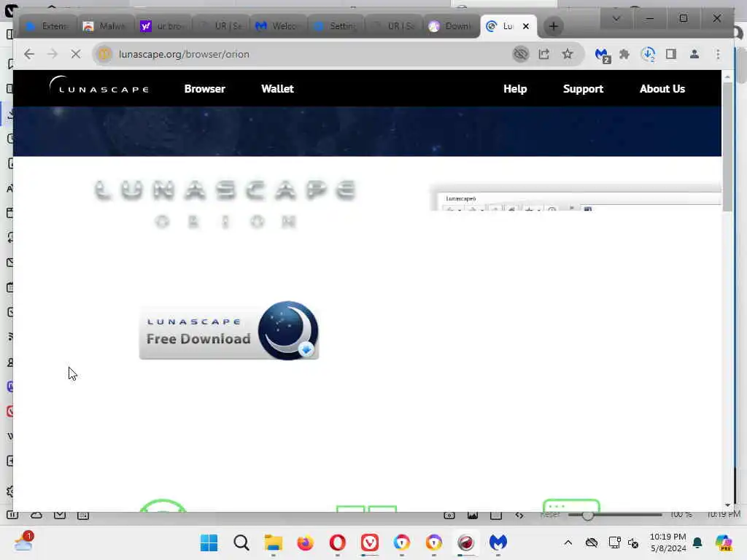Image resolution: width=747 pixels, height=560 pixels.
Task: Open the About Us page
Action: tap(662, 88)
